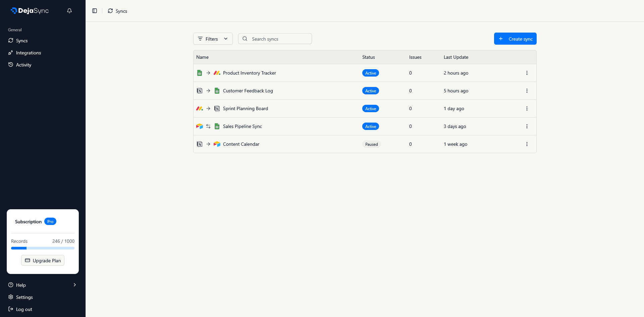Select Syncs in the sidebar menu
This screenshot has height=317, width=644.
pos(22,41)
